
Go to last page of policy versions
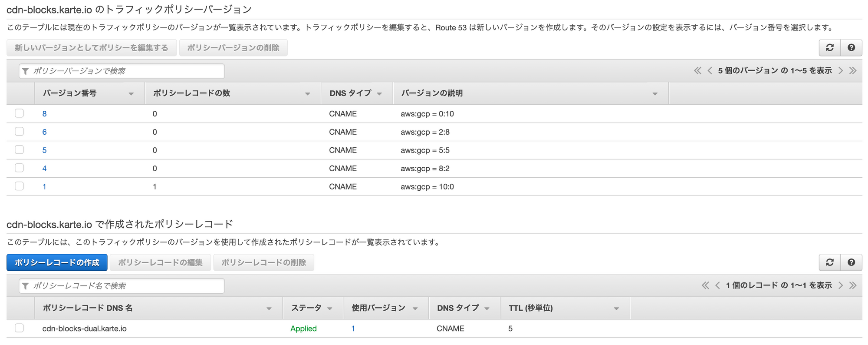pos(853,71)
